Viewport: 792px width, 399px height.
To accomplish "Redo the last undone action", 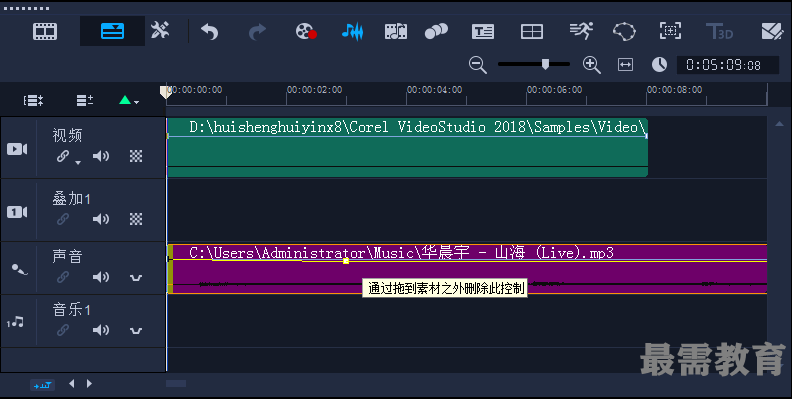I will pos(257,31).
